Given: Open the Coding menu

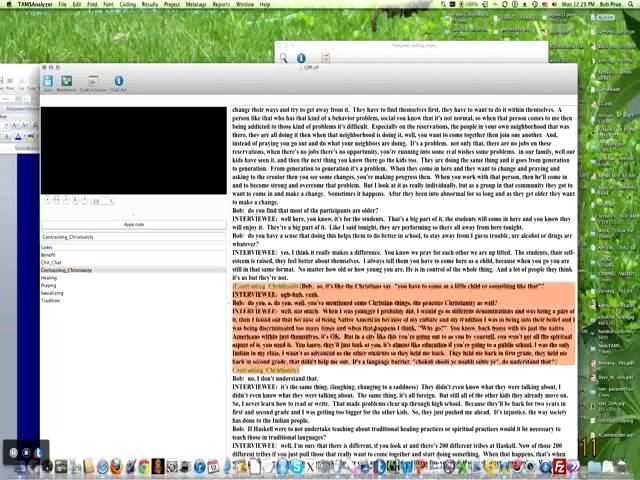Looking at the screenshot, I should [127, 4].
